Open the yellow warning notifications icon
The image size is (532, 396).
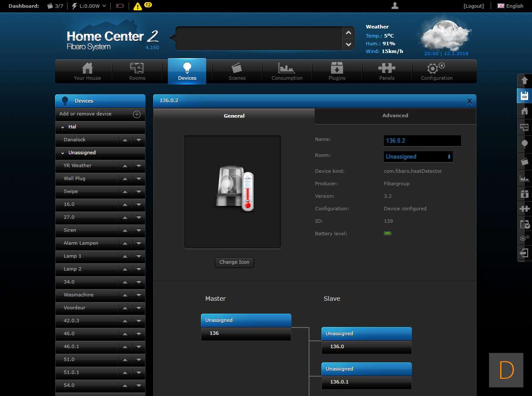(138, 6)
